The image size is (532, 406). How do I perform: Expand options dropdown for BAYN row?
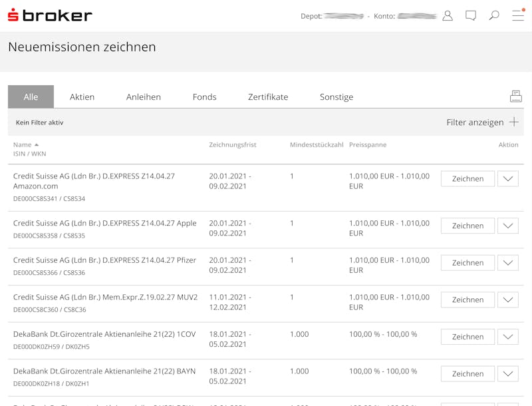click(508, 374)
